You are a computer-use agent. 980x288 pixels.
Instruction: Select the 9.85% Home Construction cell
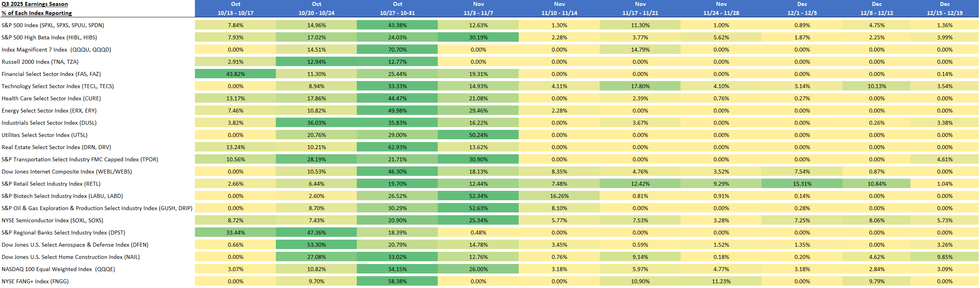click(945, 257)
